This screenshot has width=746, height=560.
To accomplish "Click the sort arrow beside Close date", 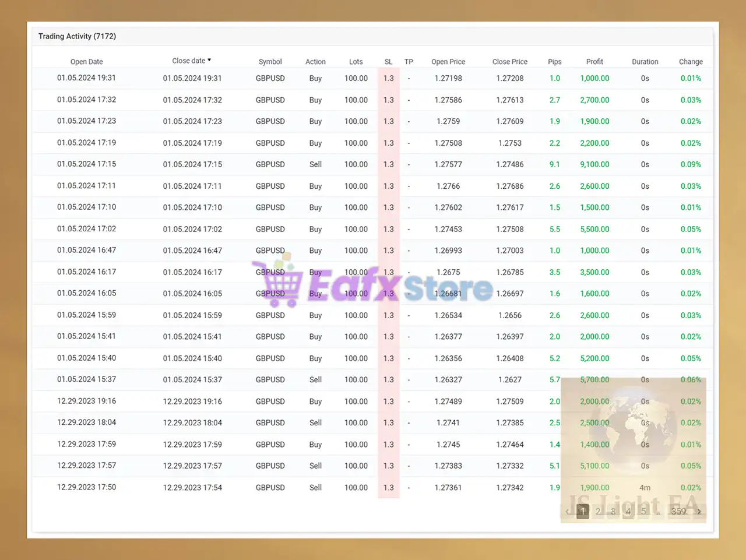I will click(209, 60).
